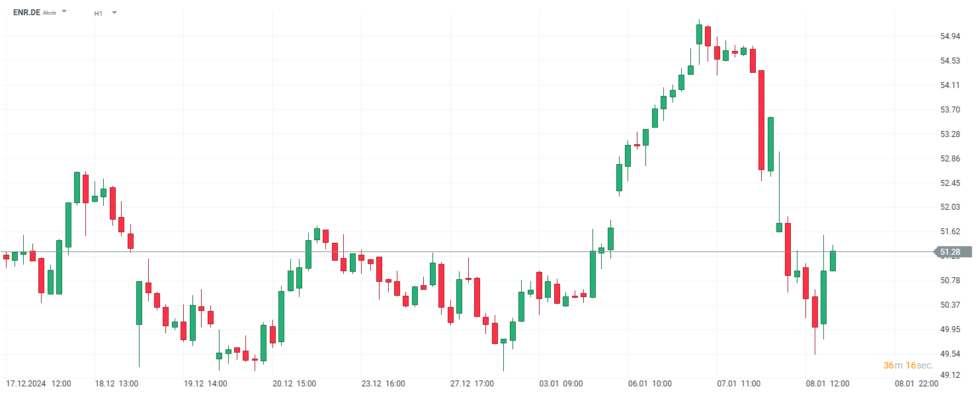Image resolution: width=980 pixels, height=395 pixels.
Task: Open the ENR.DE symbol dropdown arrow
Action: tap(64, 12)
